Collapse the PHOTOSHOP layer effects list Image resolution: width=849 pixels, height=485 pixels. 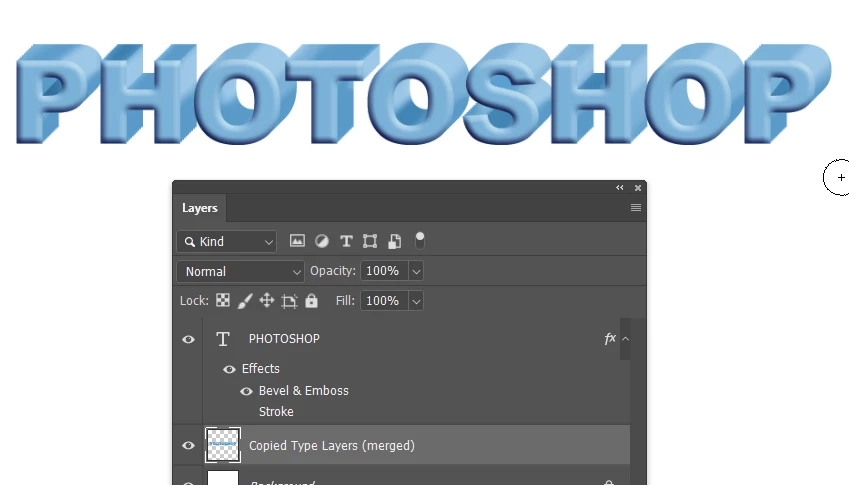(625, 339)
